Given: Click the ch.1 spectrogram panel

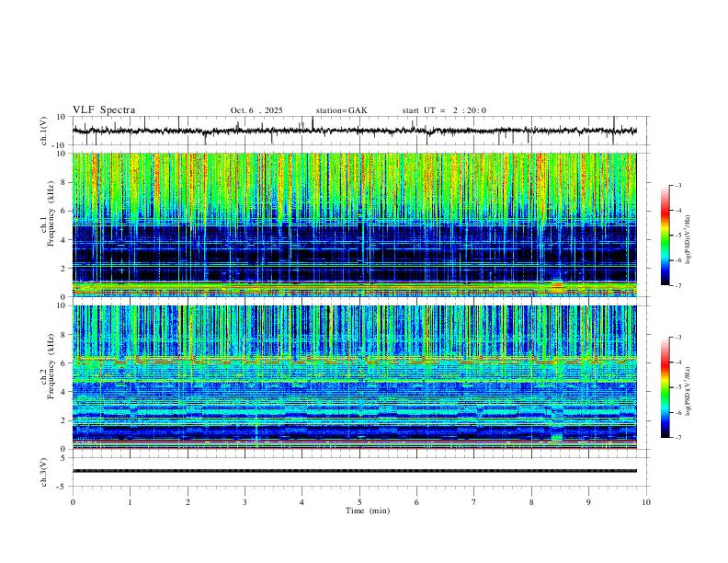Looking at the screenshot, I should tap(355, 224).
